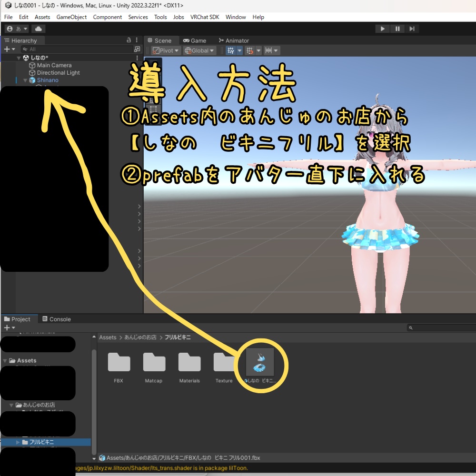Click Directional Light cube icon
The width and height of the screenshot is (476, 476).
pos(32,73)
